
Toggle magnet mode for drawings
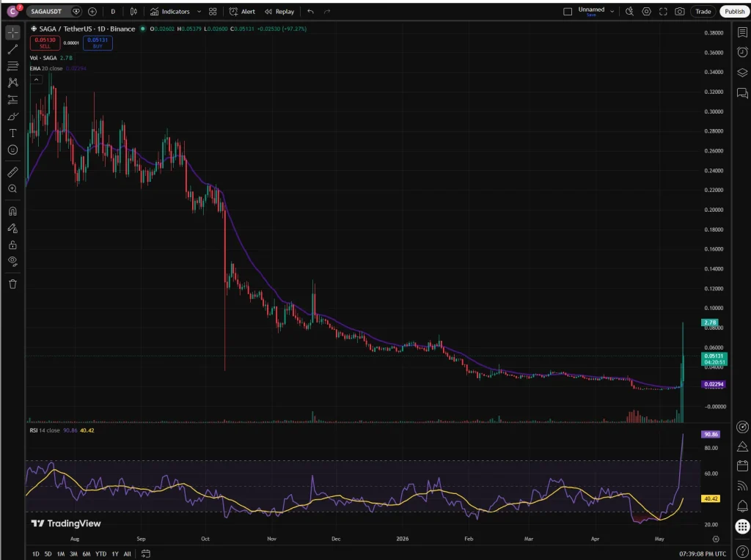point(13,211)
